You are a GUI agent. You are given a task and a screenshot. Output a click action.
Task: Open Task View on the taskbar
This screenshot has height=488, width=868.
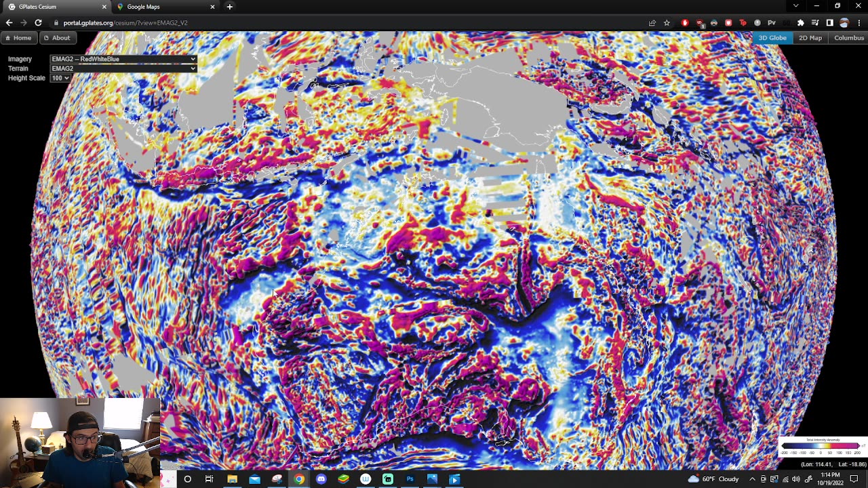(x=209, y=479)
